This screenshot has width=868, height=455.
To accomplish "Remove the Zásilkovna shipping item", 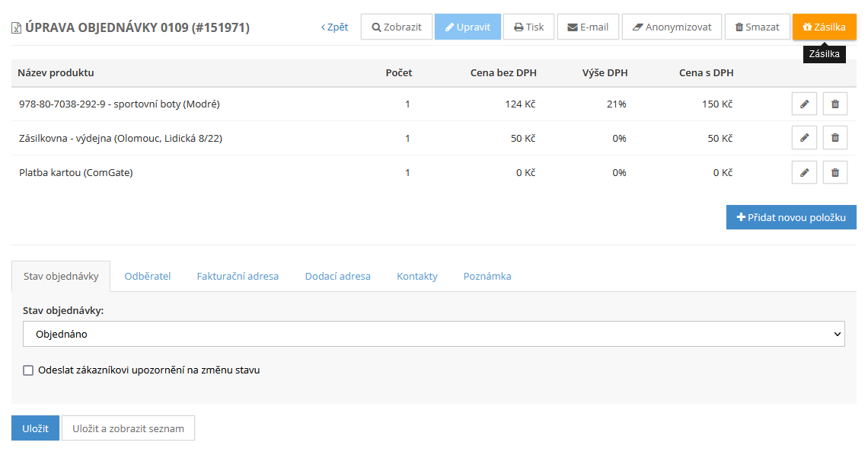I will [834, 138].
